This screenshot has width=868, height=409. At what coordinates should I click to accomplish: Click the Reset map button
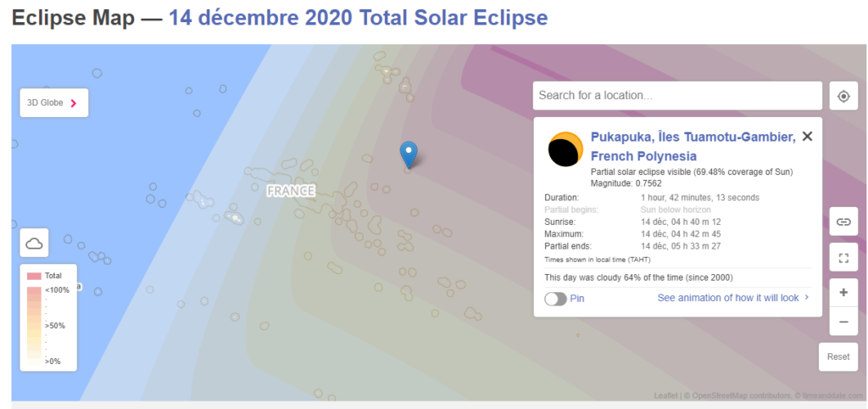(838, 357)
